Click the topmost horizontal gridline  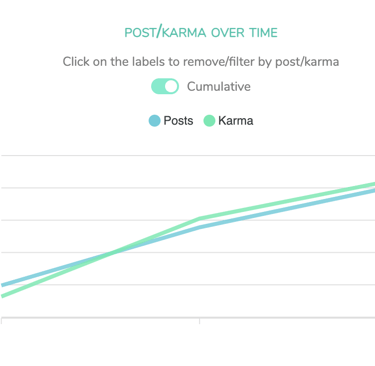pos(188,155)
